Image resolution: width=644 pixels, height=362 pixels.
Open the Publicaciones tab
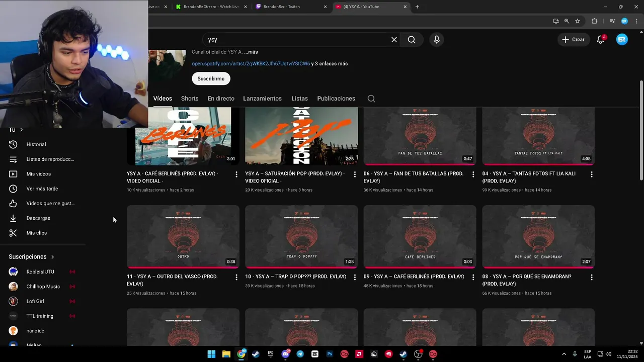(x=336, y=99)
